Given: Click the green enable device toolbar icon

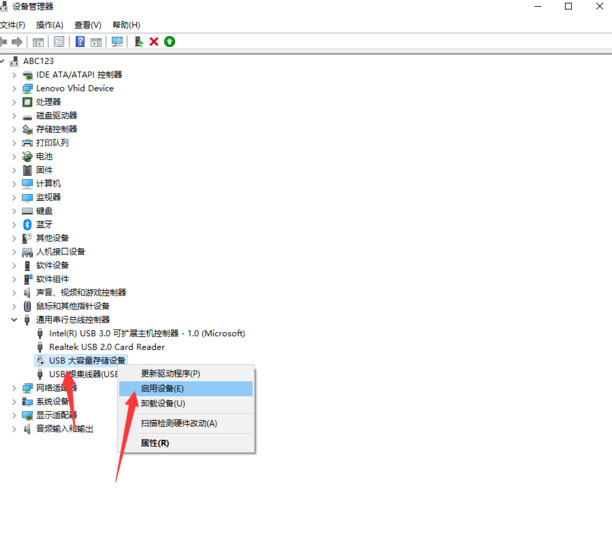Looking at the screenshot, I should [x=170, y=42].
